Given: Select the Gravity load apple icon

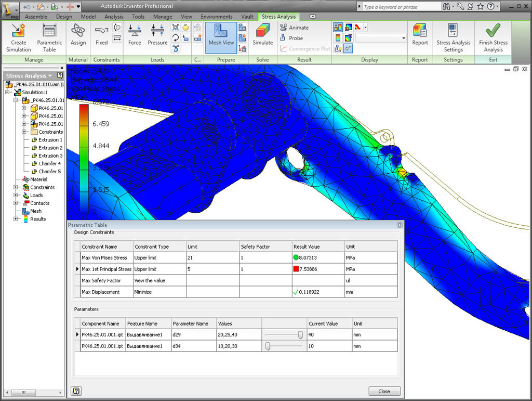Looking at the screenshot, I should pyautogui.click(x=185, y=28).
